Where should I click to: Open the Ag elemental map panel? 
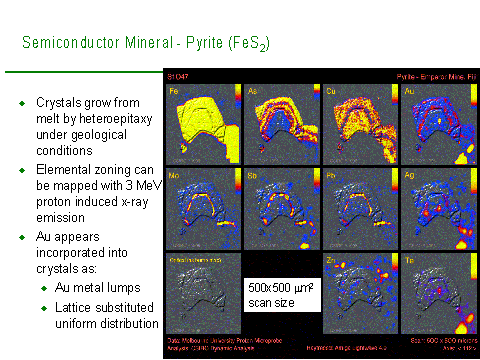tap(439, 208)
